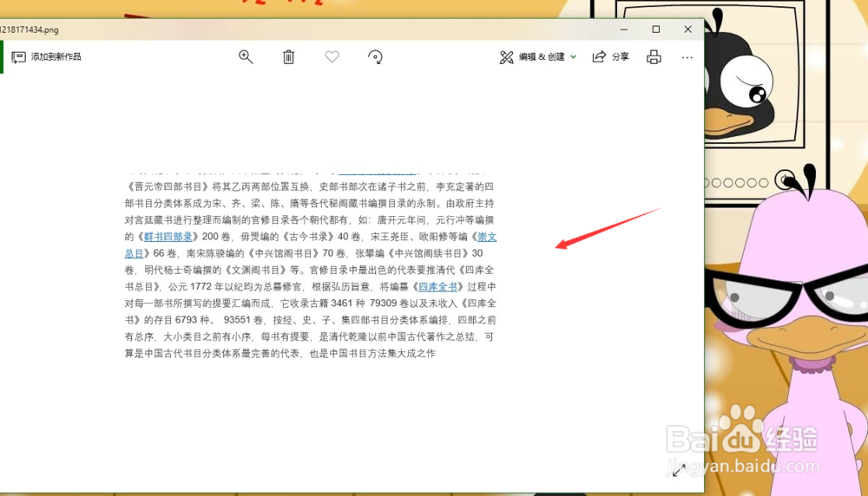Click the 总目 link text

coord(134,253)
